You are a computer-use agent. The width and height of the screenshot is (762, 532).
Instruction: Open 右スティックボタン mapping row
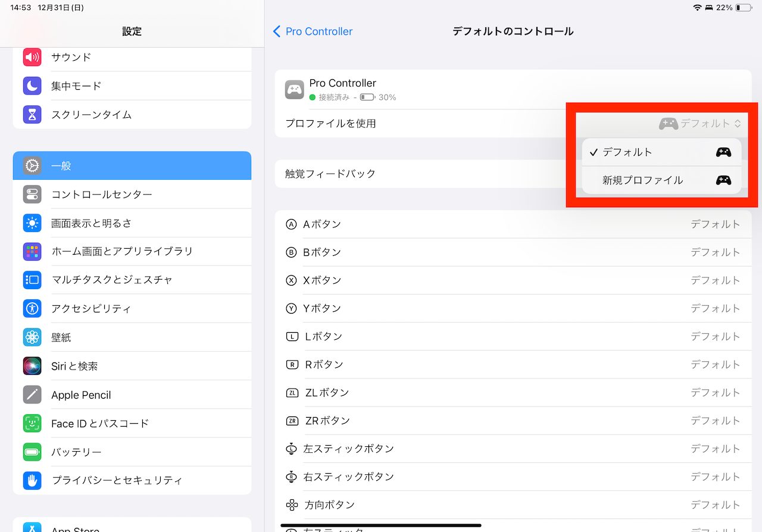point(513,477)
